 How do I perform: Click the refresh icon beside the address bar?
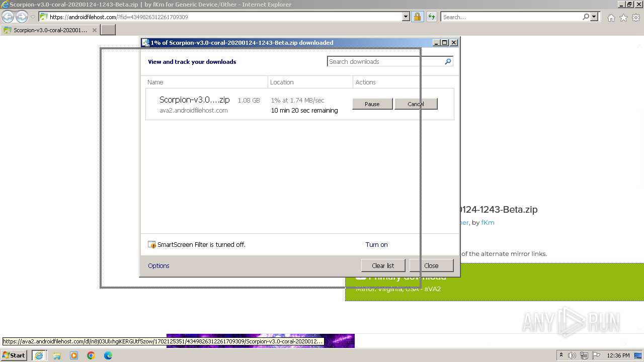[x=431, y=17]
